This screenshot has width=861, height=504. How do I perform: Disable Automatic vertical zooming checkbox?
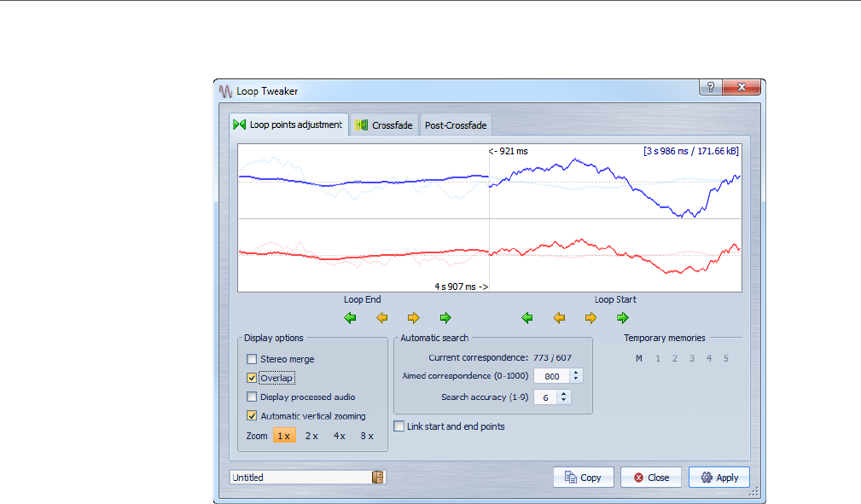(x=252, y=415)
